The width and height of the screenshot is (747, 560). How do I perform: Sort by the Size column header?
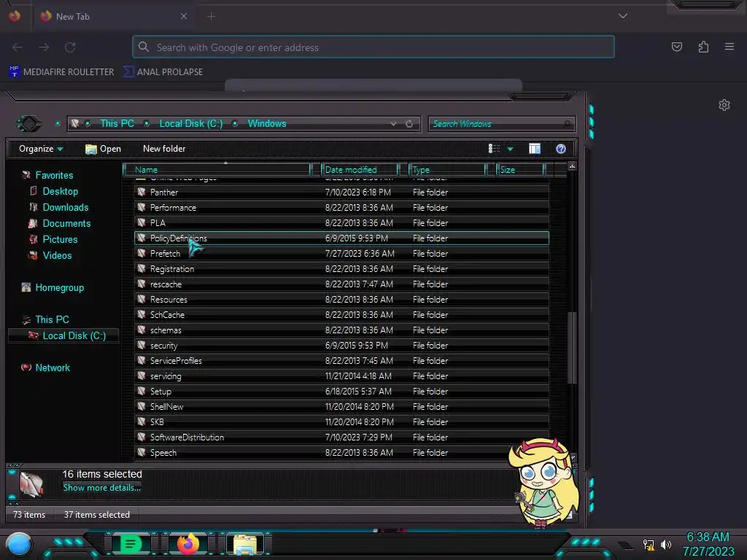[520, 169]
